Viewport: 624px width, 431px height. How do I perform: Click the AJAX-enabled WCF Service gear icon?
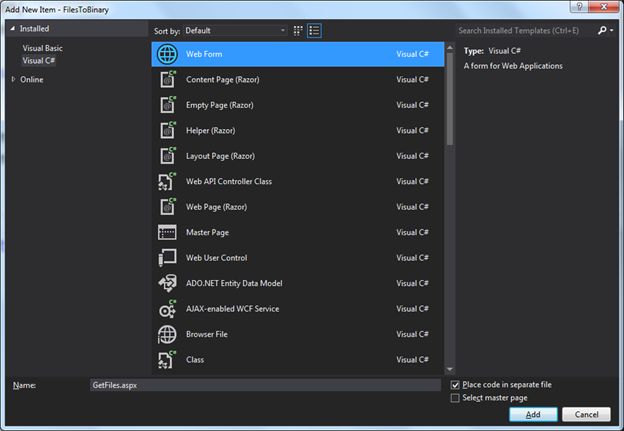point(167,309)
